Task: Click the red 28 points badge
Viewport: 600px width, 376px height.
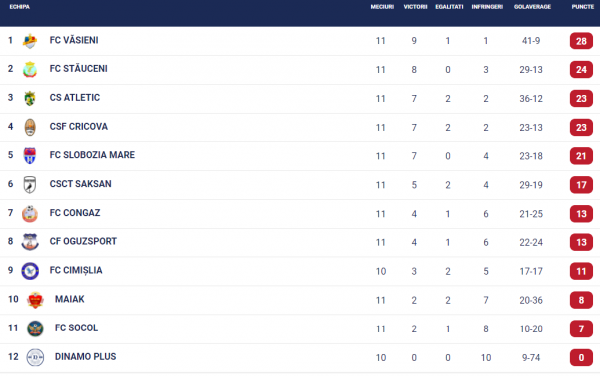Action: 581,41
